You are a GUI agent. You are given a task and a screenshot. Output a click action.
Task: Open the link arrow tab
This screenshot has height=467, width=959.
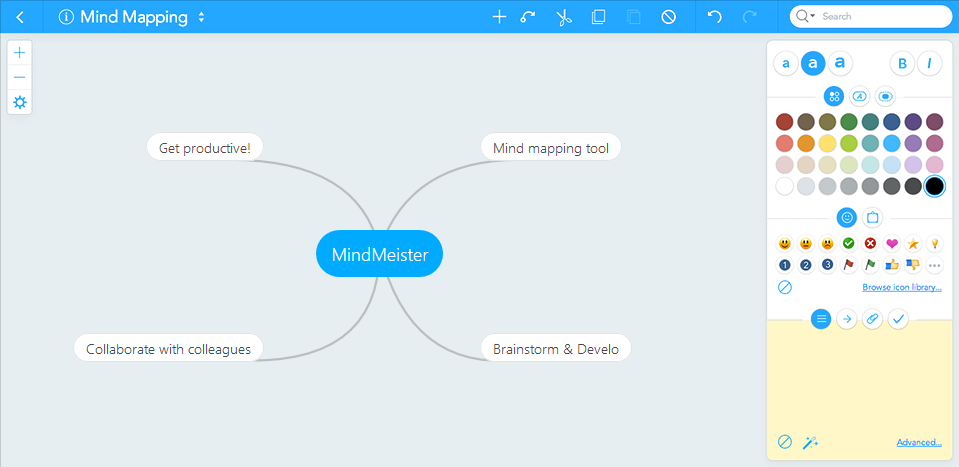[x=847, y=318]
